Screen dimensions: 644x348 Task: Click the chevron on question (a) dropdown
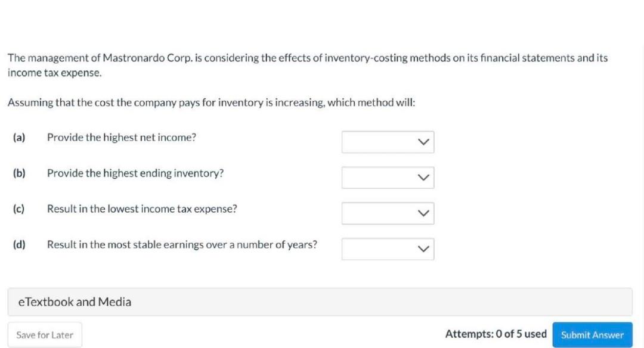click(x=423, y=142)
